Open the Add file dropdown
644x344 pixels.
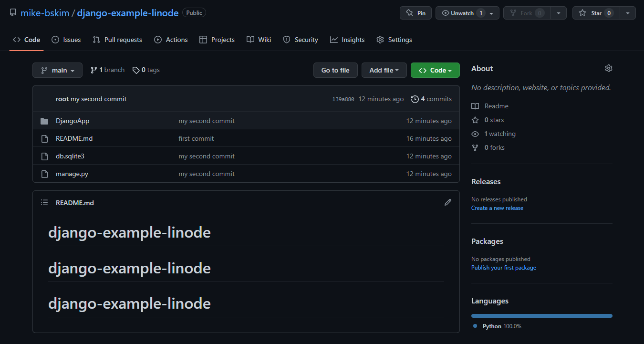point(384,70)
